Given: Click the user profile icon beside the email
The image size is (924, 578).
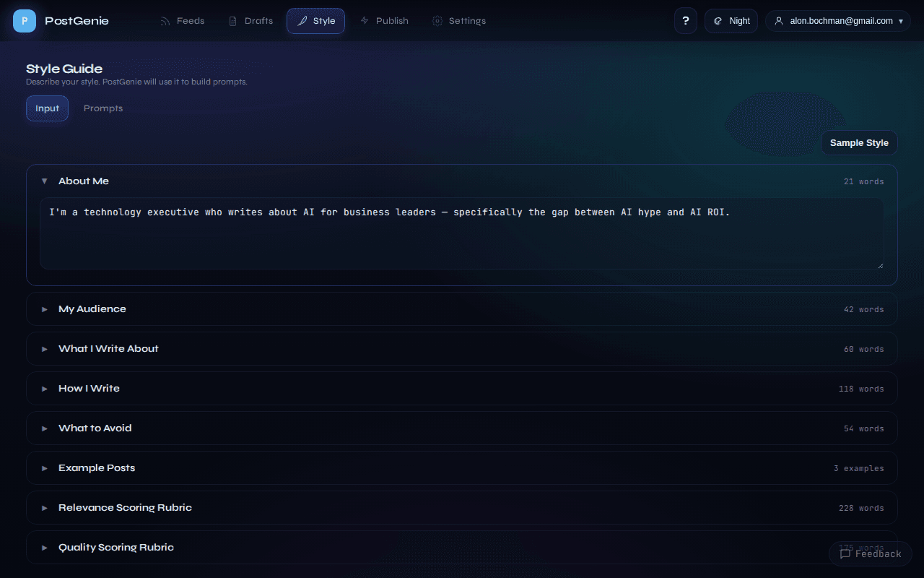Looking at the screenshot, I should pyautogui.click(x=778, y=20).
